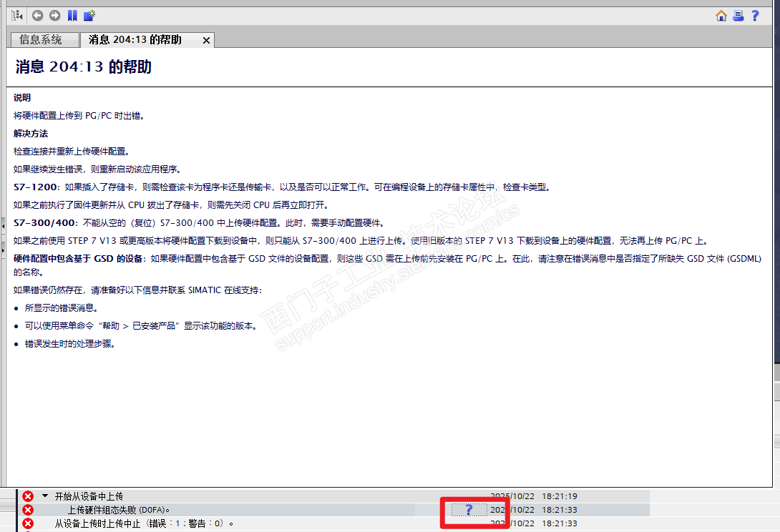The image size is (780, 532).
Task: Click the blue question mark help icon in toolbar
Action: 755,16
